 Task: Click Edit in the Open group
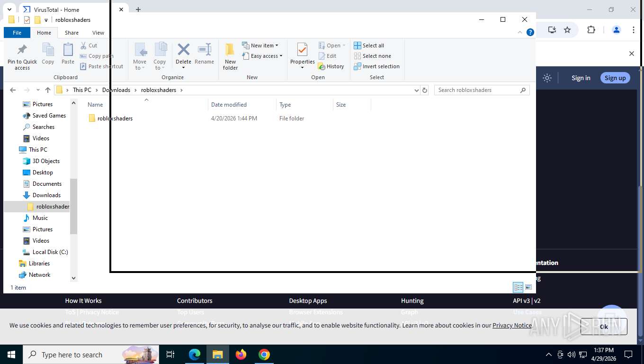click(327, 56)
